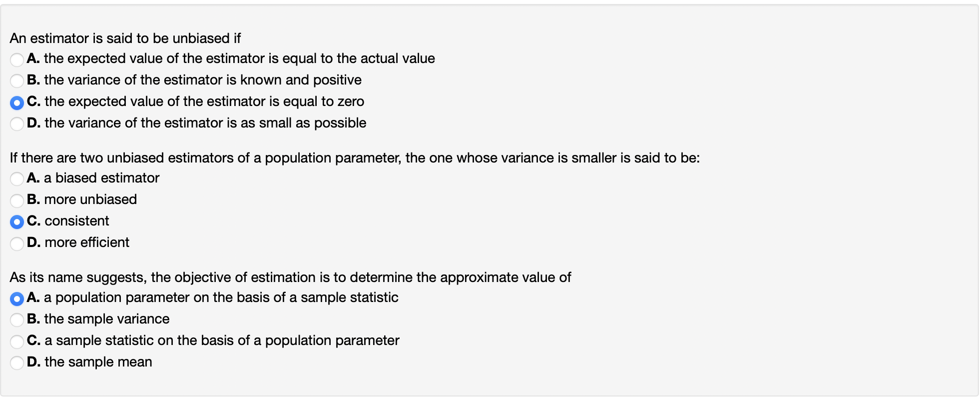Choose 'the sample variance' option
Image resolution: width=980 pixels, height=399 pixels.
pos(16,319)
